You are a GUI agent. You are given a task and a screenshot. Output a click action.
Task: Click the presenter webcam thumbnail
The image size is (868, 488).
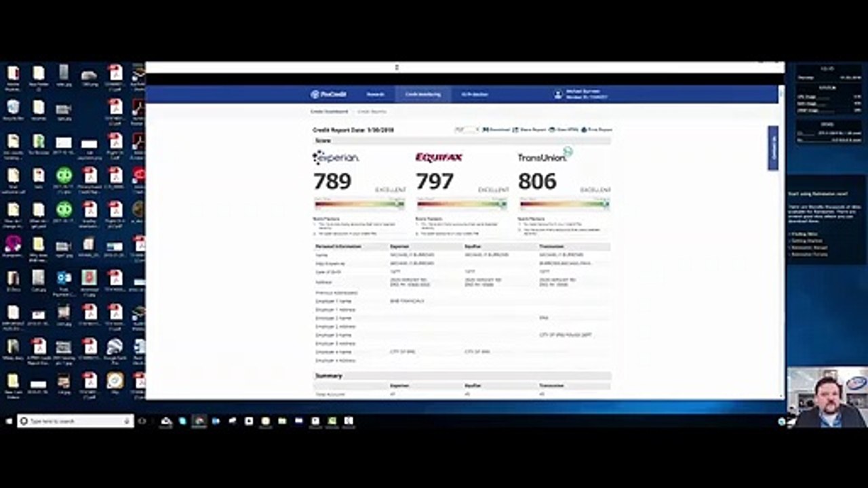(x=827, y=397)
